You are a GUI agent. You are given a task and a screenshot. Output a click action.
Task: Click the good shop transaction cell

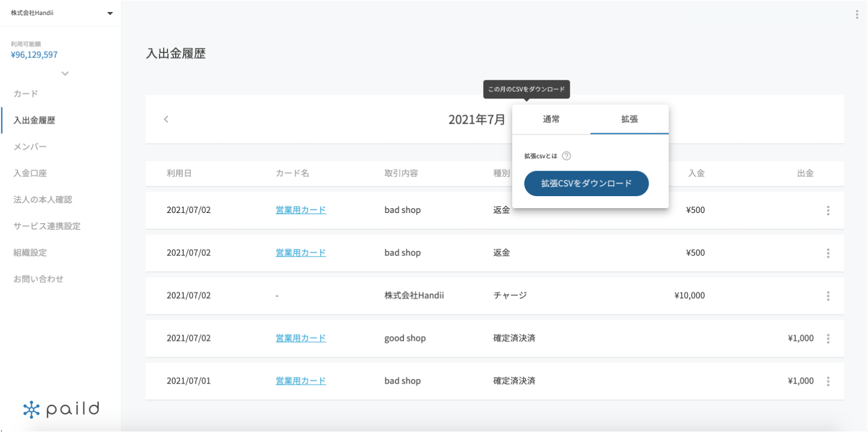(405, 338)
